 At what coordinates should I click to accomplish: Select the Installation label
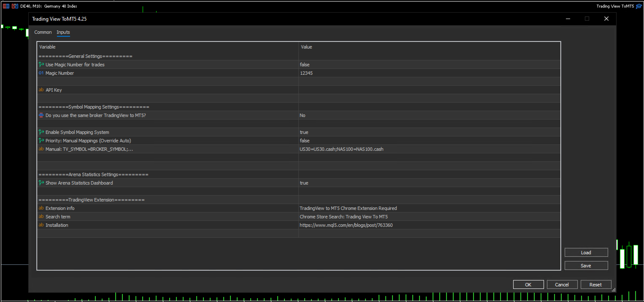pyautogui.click(x=57, y=225)
